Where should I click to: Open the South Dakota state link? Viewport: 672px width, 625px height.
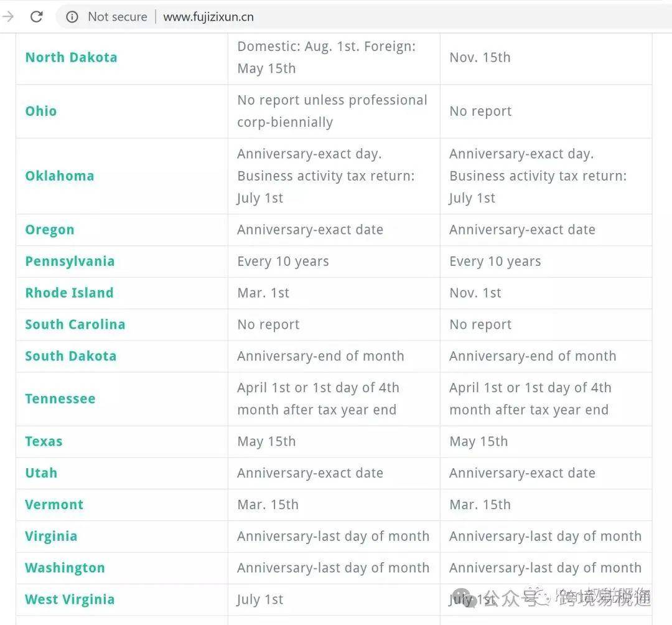[71, 356]
